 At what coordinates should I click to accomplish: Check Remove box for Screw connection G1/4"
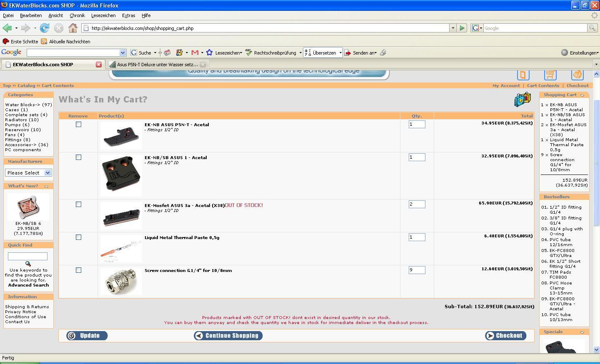(x=78, y=270)
